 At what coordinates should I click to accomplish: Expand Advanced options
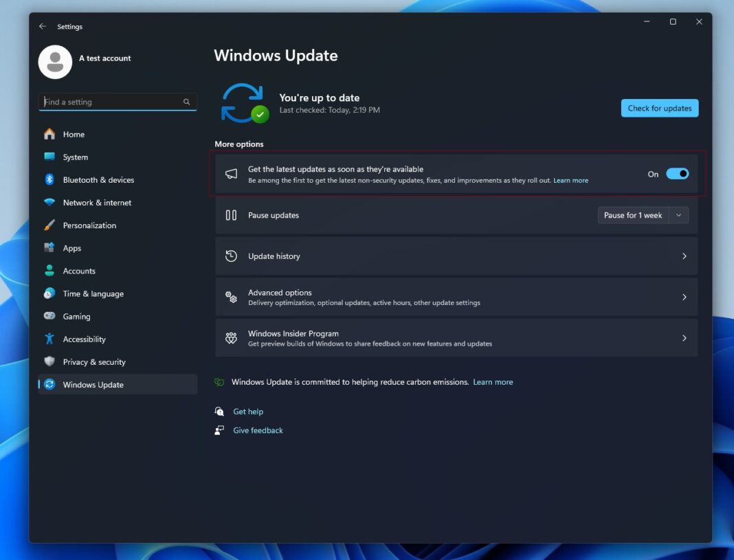pos(456,296)
